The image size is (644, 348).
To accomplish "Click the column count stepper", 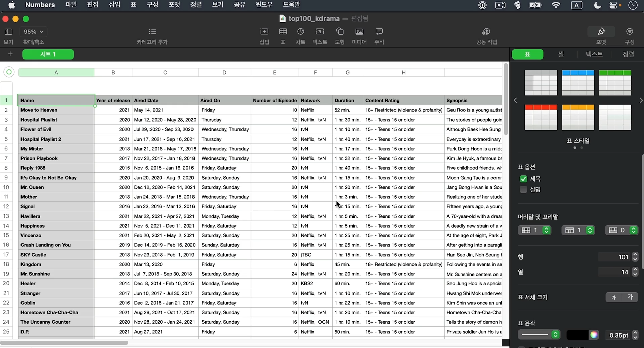I will [635, 272].
